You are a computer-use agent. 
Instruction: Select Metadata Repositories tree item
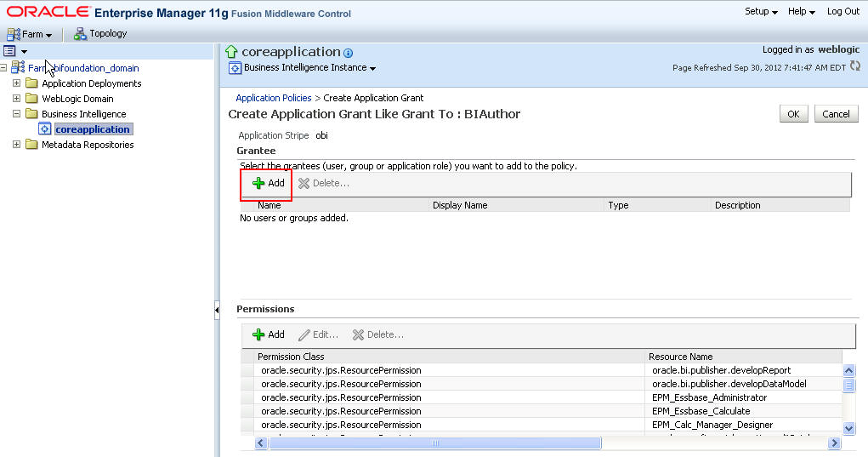click(88, 145)
